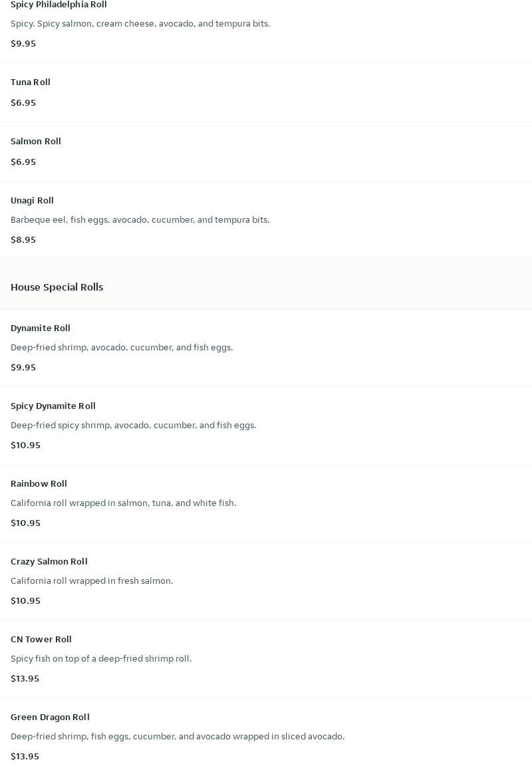Select the CN Tower Roll title

41,640
